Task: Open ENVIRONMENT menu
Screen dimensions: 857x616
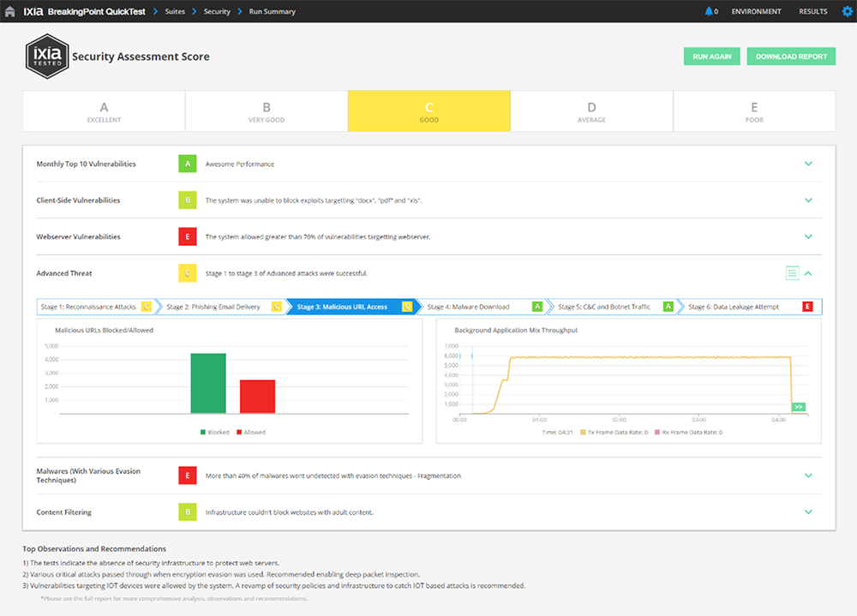Action: (757, 11)
